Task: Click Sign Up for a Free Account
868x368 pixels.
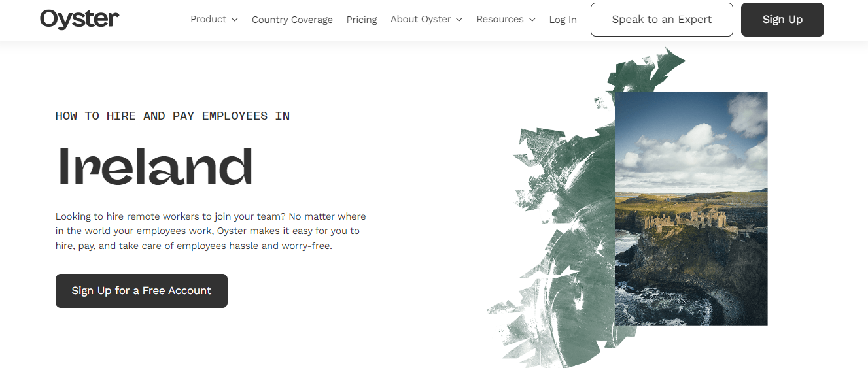Action: pyautogui.click(x=141, y=291)
